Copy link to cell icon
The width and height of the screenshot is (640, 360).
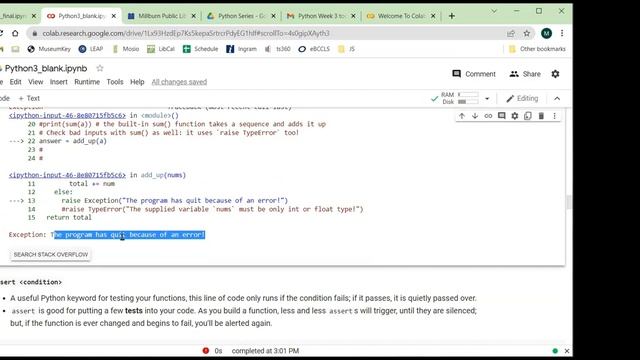[x=488, y=116]
